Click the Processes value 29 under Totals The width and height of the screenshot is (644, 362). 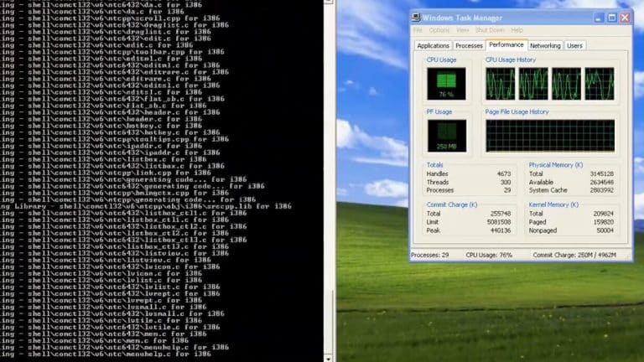coord(507,190)
